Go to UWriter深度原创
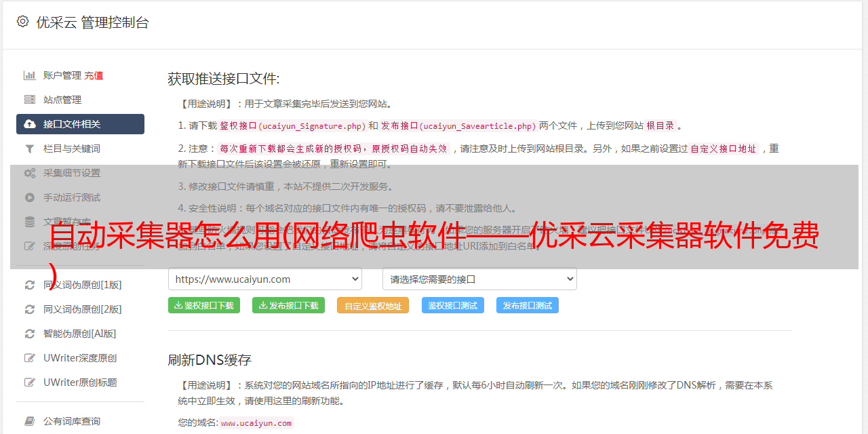 click(80, 358)
